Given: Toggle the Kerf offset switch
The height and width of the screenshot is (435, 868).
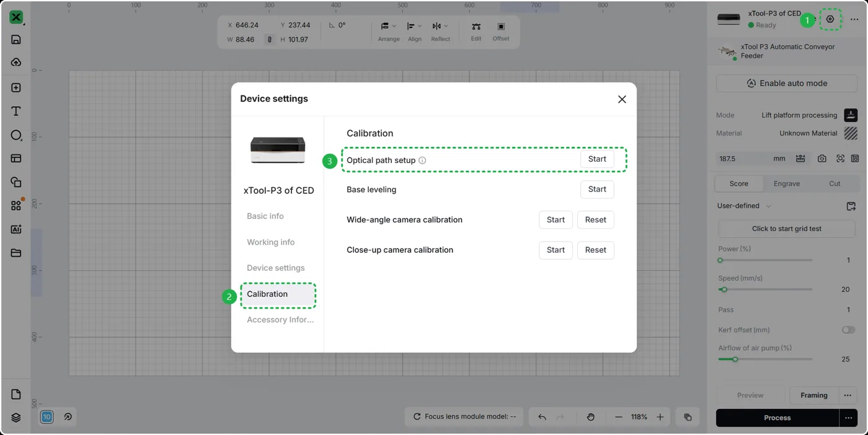Looking at the screenshot, I should [848, 330].
